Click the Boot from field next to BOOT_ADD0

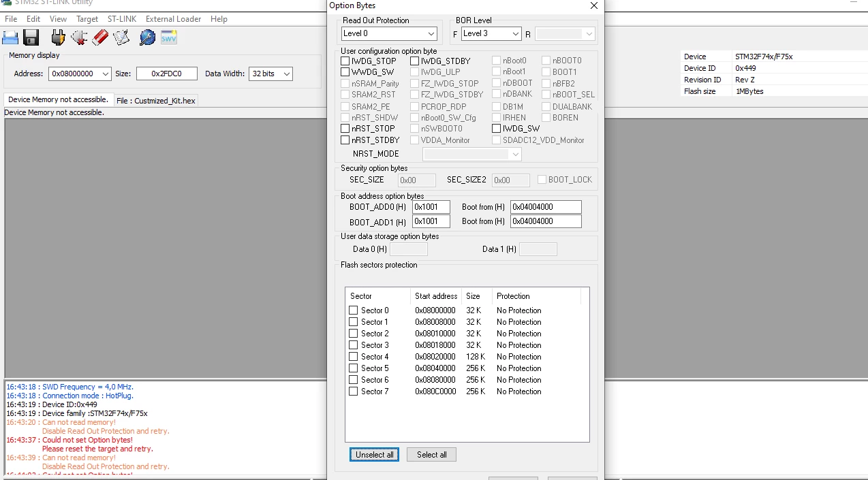(x=546, y=207)
